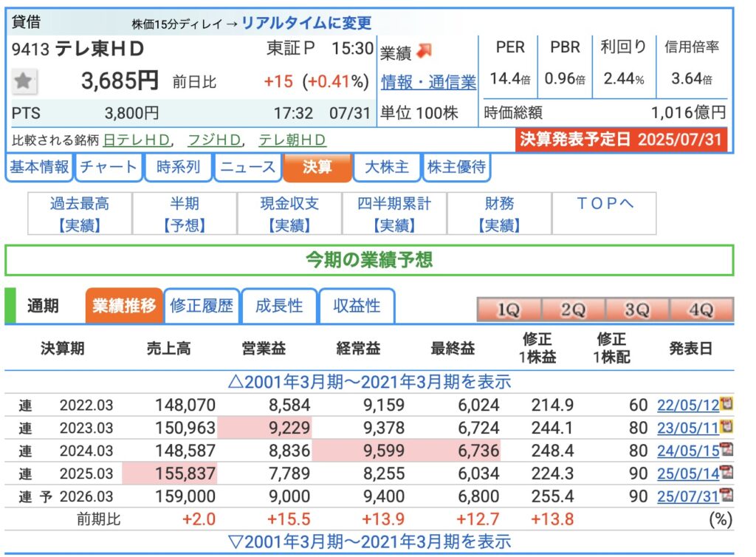Screen dimensions: 756x557
Task: Open compared stock テレ朝HD
Action: [292, 140]
